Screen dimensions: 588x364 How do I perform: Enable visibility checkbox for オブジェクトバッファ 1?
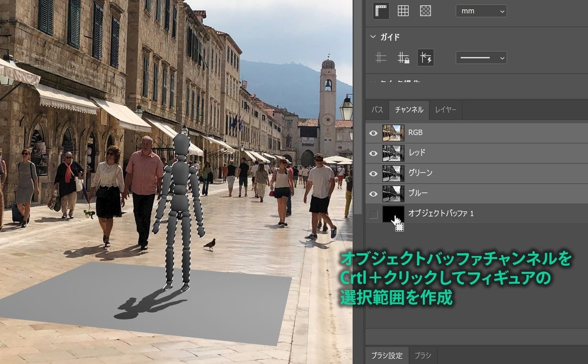point(374,214)
